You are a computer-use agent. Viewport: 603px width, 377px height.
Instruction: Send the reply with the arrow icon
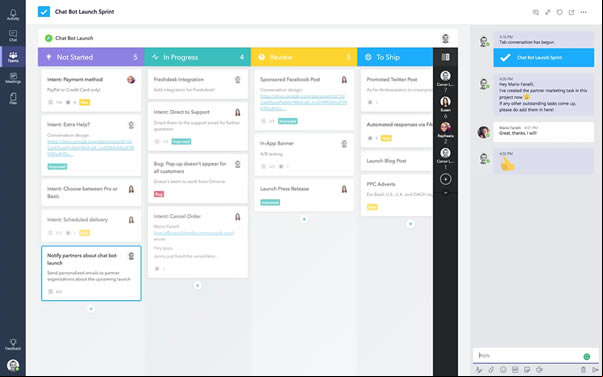click(596, 370)
